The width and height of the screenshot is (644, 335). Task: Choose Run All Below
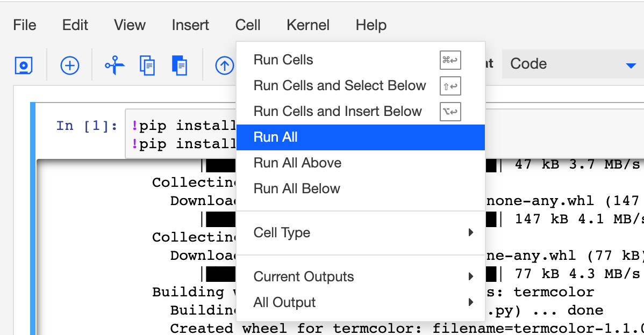[x=361, y=189]
